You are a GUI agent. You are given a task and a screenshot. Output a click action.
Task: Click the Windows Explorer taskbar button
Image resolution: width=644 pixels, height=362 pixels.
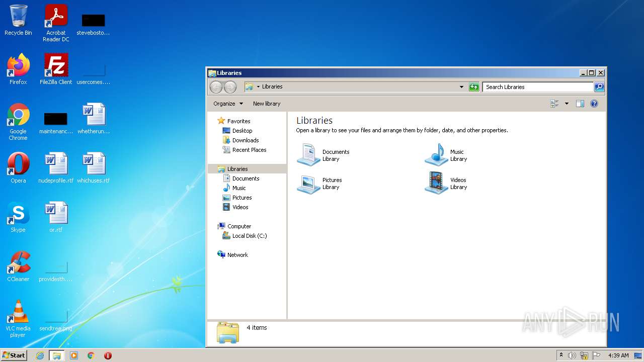click(57, 355)
